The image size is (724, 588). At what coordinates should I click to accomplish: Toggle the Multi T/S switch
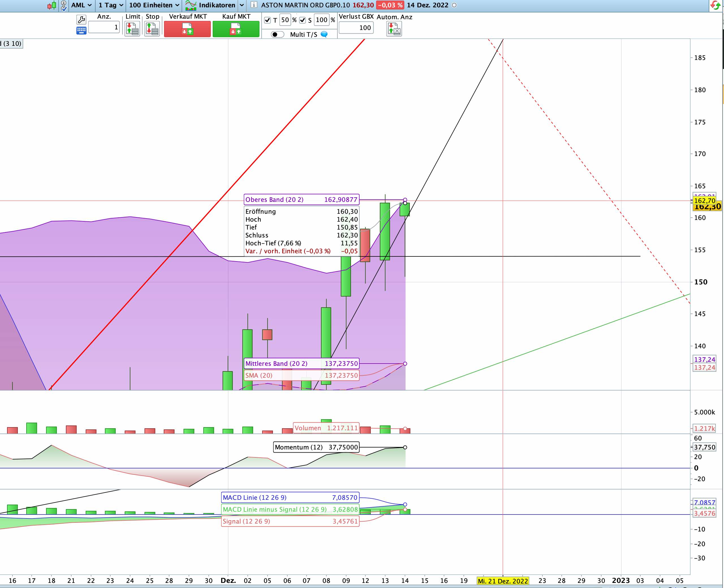pyautogui.click(x=277, y=34)
